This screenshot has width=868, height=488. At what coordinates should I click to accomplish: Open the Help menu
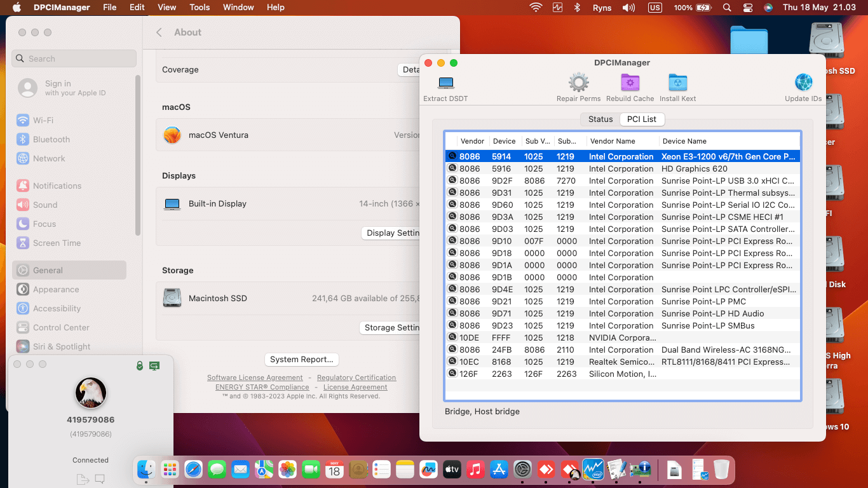click(x=276, y=8)
